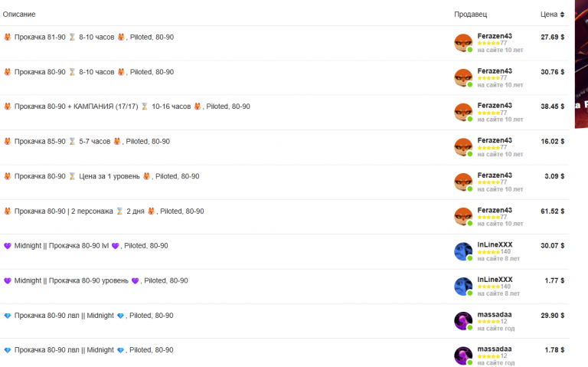Image resolution: width=588 pixels, height=367 pixels.
Task: Click massadaa avatar on 29.90 $ offer
Action: point(463,321)
